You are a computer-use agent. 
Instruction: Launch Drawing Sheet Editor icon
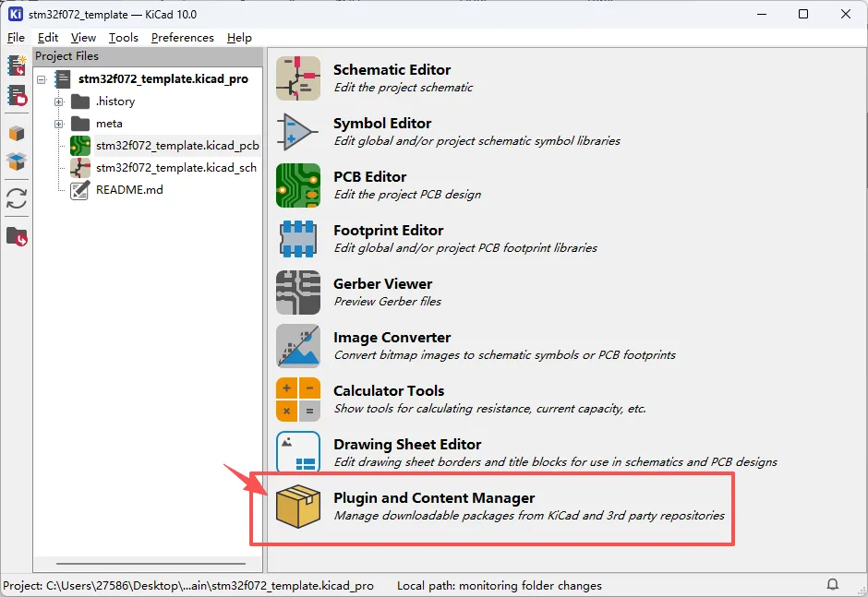point(298,452)
